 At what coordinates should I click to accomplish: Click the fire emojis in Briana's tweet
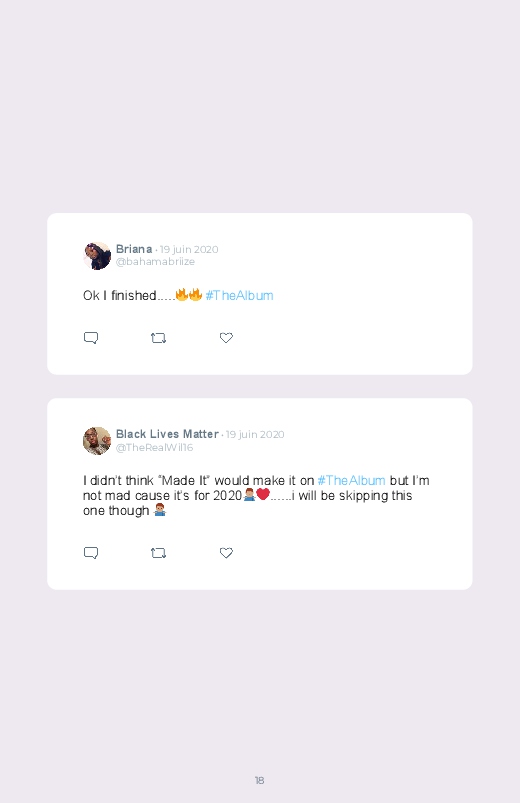click(x=189, y=294)
